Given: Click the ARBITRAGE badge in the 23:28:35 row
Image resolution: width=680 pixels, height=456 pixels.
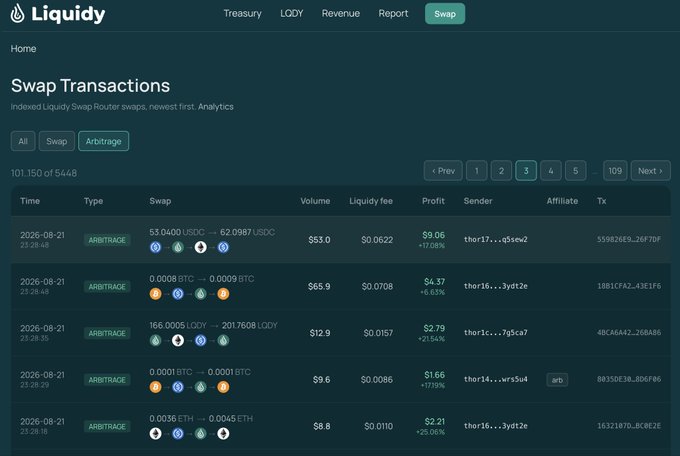Looking at the screenshot, I should click(107, 333).
